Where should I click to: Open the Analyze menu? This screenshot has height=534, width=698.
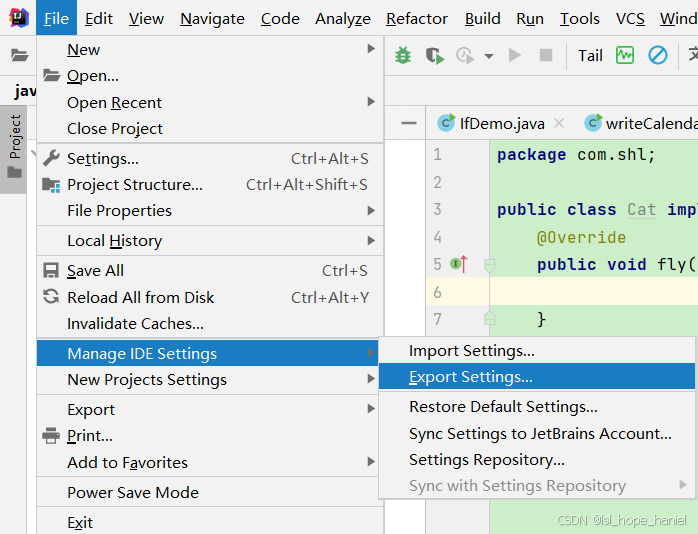[343, 18]
